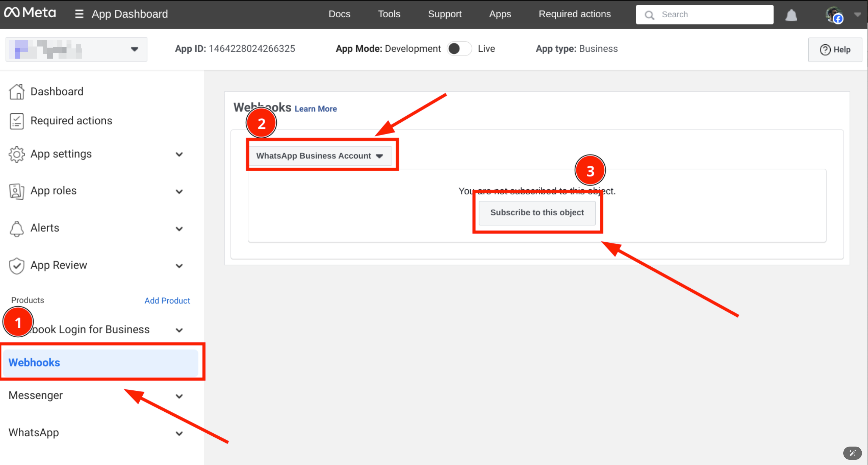This screenshot has width=868, height=465.
Task: Open Docs in top navigation
Action: click(339, 14)
